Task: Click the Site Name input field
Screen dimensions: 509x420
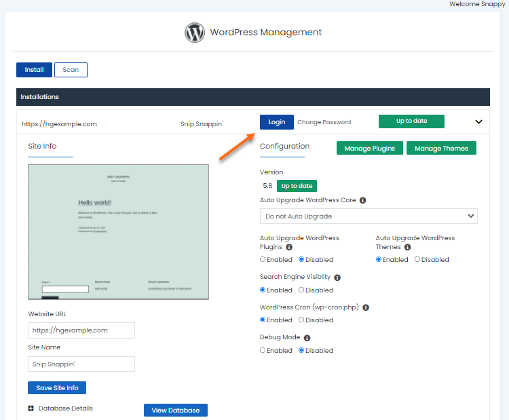Action: point(81,364)
